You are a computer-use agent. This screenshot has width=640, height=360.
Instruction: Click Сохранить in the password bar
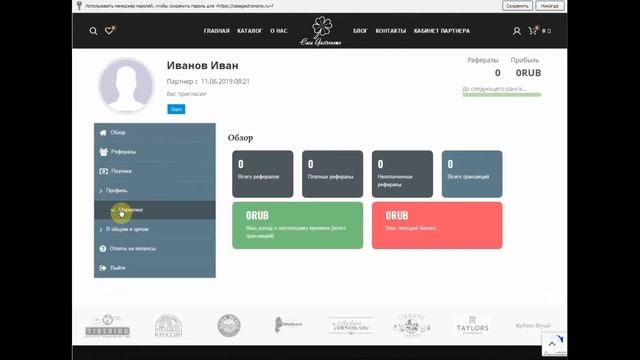click(x=517, y=6)
